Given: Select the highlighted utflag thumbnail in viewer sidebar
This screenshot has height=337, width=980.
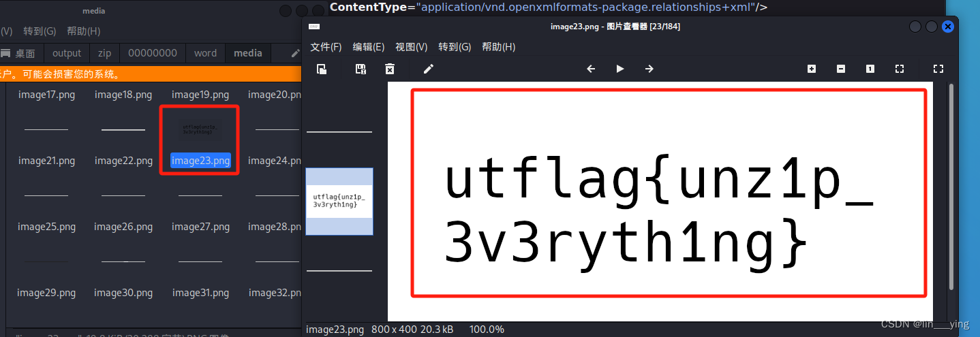Looking at the screenshot, I should coord(339,201).
